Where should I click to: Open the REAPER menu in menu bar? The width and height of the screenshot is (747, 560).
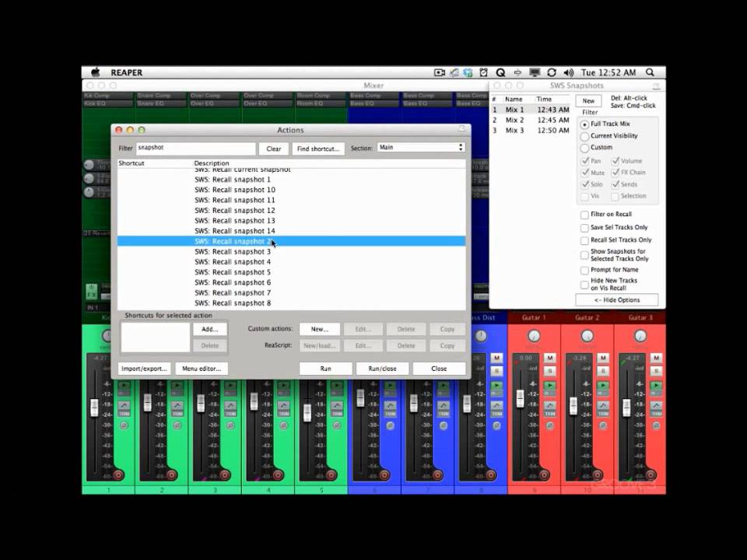point(126,72)
